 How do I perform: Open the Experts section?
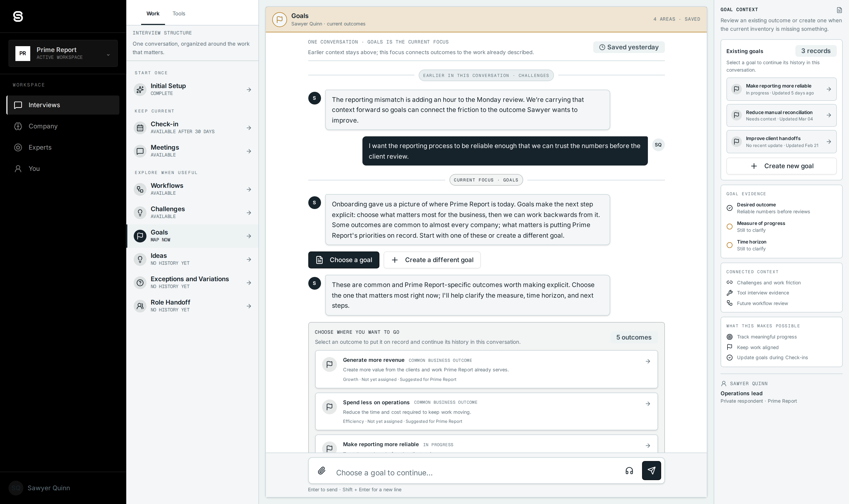[63, 147]
